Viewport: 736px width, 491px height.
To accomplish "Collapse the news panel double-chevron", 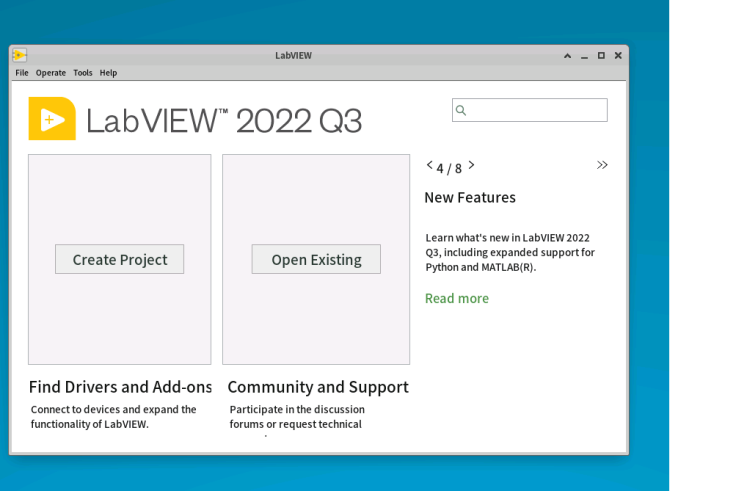I will click(602, 165).
